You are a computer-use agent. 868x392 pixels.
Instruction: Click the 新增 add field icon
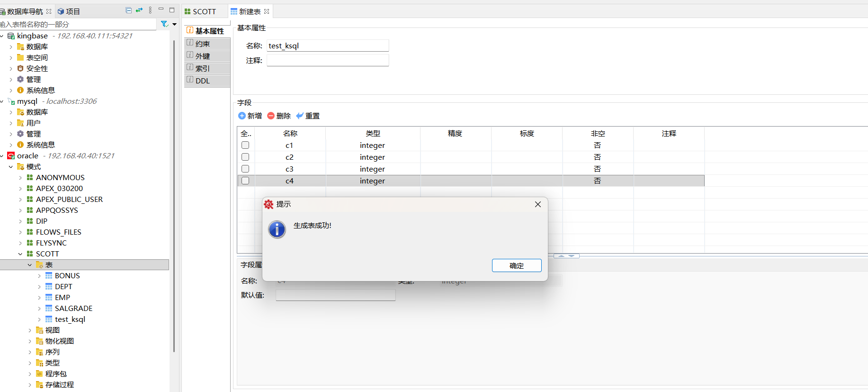click(242, 116)
